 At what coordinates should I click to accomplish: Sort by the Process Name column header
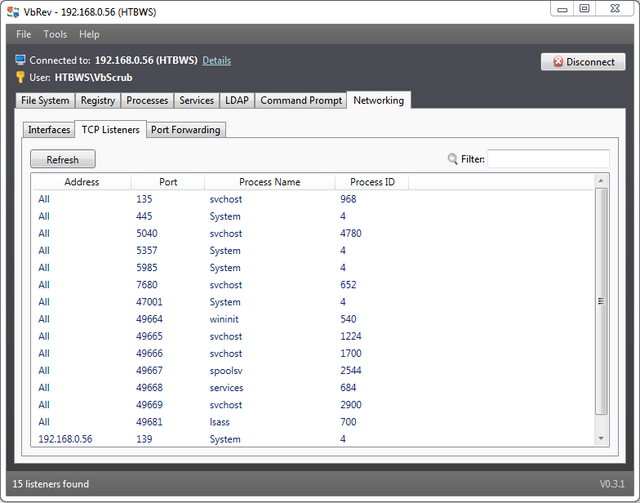click(269, 182)
